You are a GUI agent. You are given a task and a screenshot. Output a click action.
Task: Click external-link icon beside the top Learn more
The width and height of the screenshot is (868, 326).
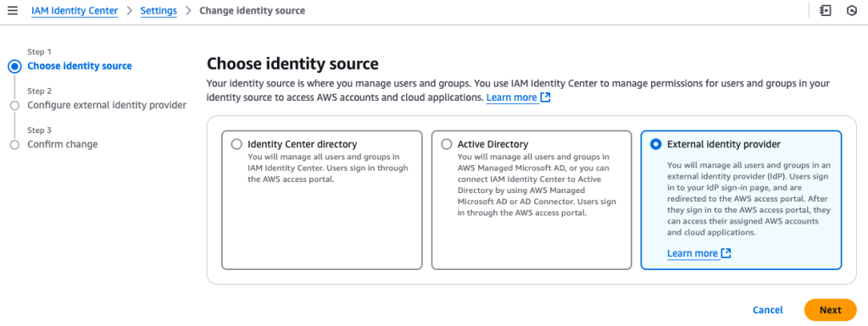pos(545,98)
